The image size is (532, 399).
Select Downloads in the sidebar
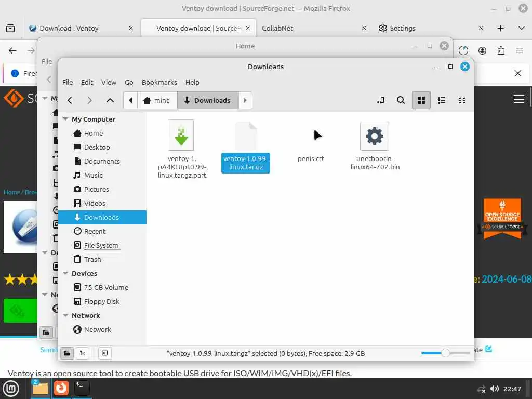tap(102, 217)
